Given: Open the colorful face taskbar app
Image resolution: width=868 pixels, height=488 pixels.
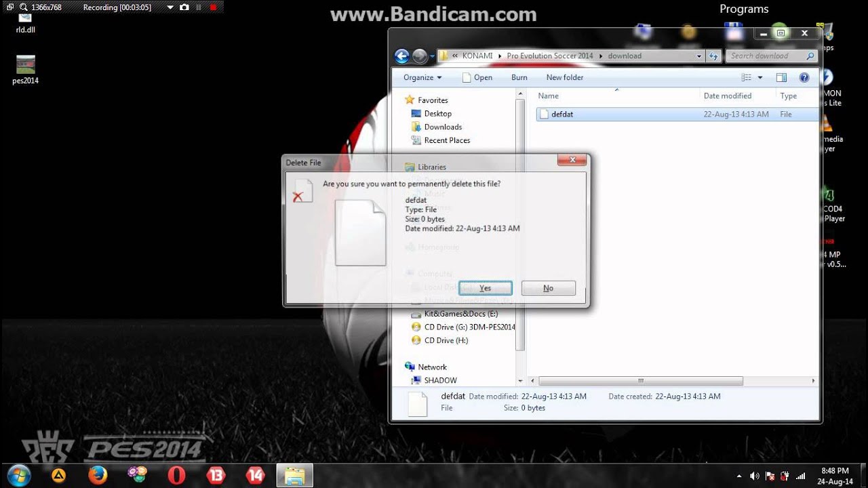Looking at the screenshot, I should [x=137, y=476].
